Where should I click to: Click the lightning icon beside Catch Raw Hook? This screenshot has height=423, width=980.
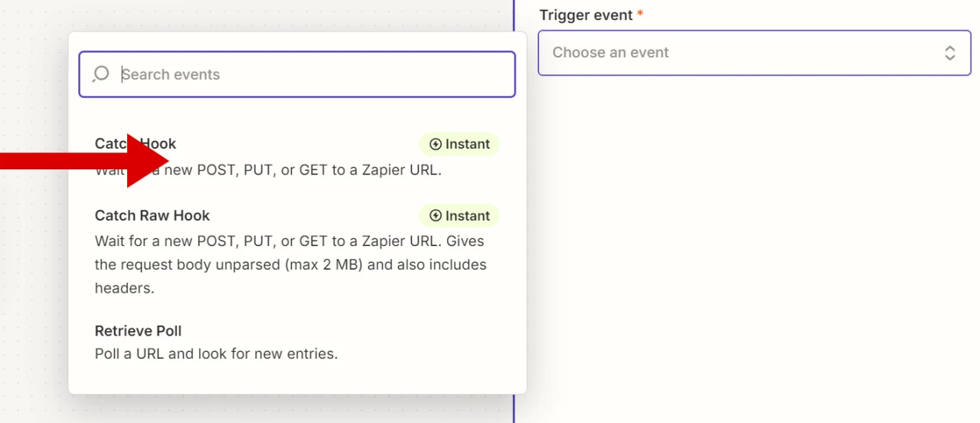pos(436,216)
